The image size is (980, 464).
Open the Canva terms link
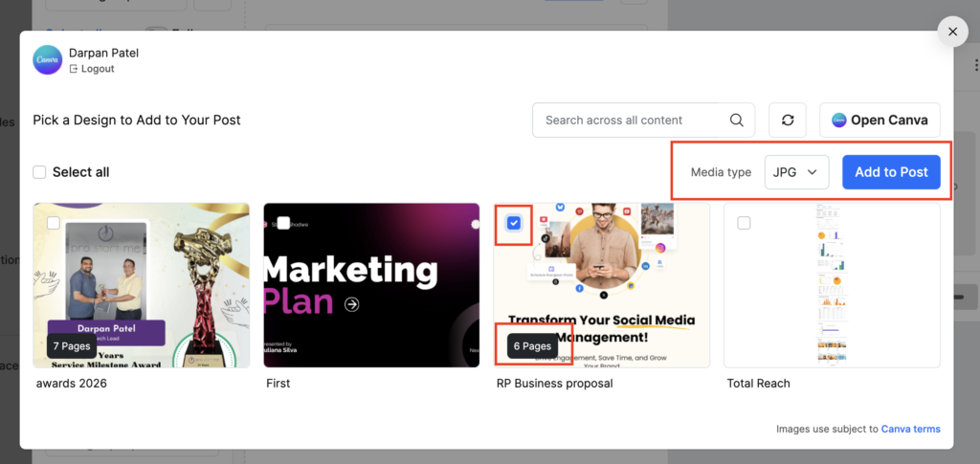coord(911,429)
